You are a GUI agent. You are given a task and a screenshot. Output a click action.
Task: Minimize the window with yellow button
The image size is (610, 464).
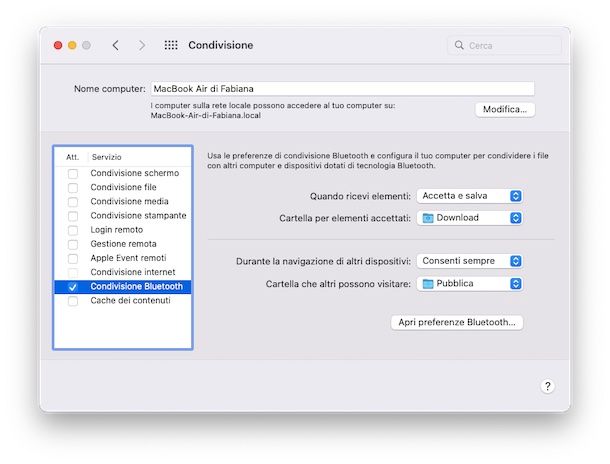tap(72, 46)
